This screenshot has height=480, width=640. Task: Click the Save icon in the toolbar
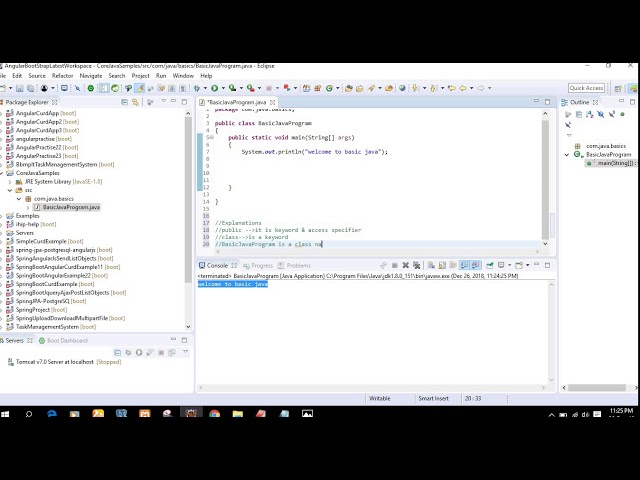20,88
